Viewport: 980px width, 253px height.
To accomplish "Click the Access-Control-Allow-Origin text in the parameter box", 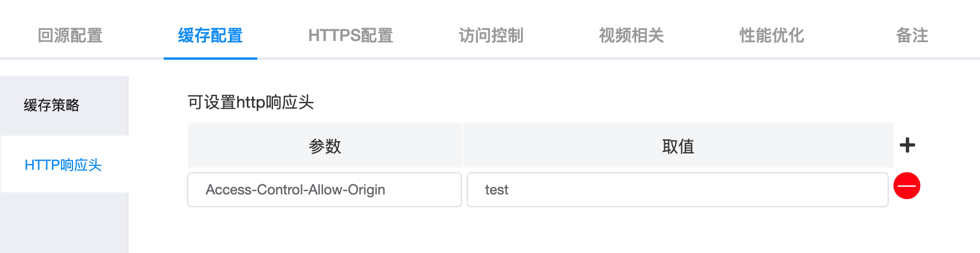I will tap(295, 190).
